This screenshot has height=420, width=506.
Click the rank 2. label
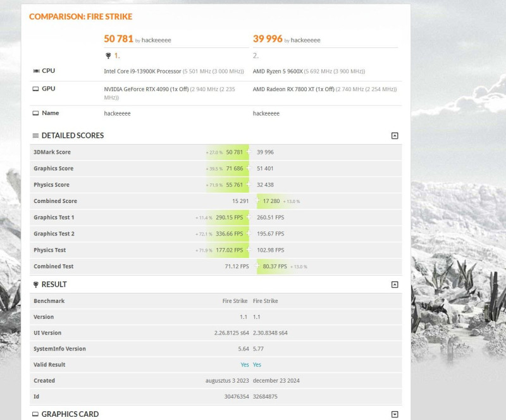click(x=256, y=56)
